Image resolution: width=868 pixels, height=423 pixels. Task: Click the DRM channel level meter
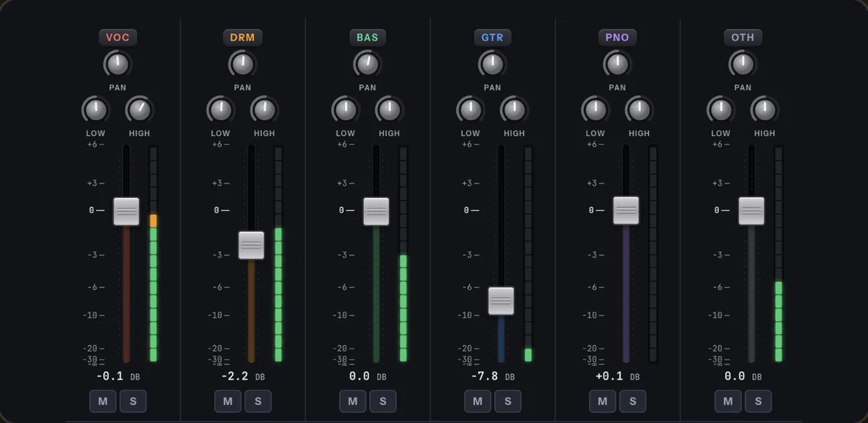click(x=278, y=254)
